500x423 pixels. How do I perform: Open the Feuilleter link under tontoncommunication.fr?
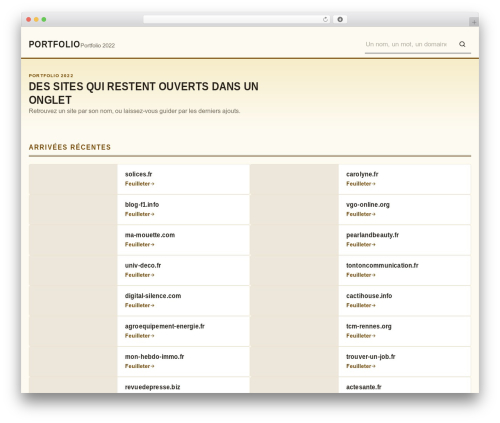361,275
